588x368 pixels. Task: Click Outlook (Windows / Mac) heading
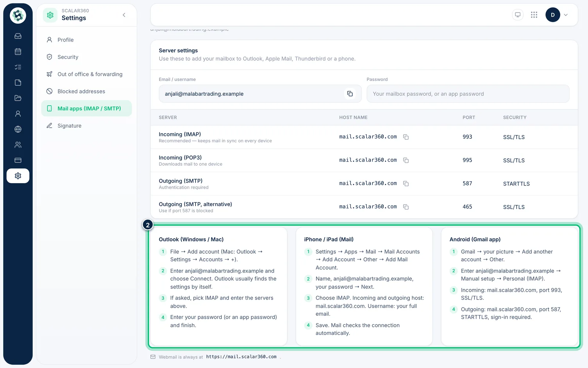coord(191,239)
